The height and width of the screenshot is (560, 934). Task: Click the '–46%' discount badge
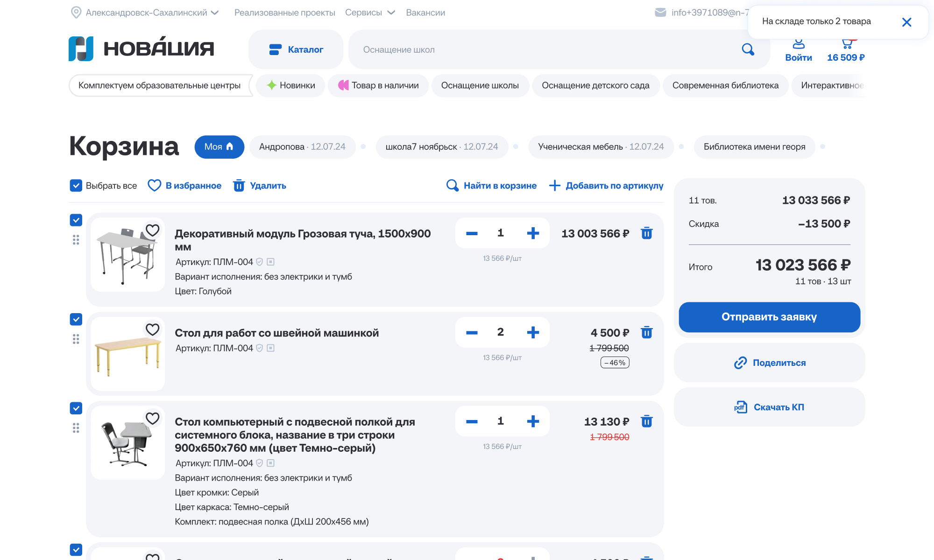pos(615,363)
